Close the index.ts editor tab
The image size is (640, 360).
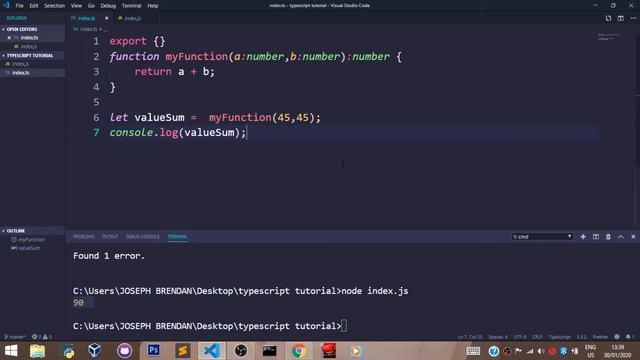[107, 18]
